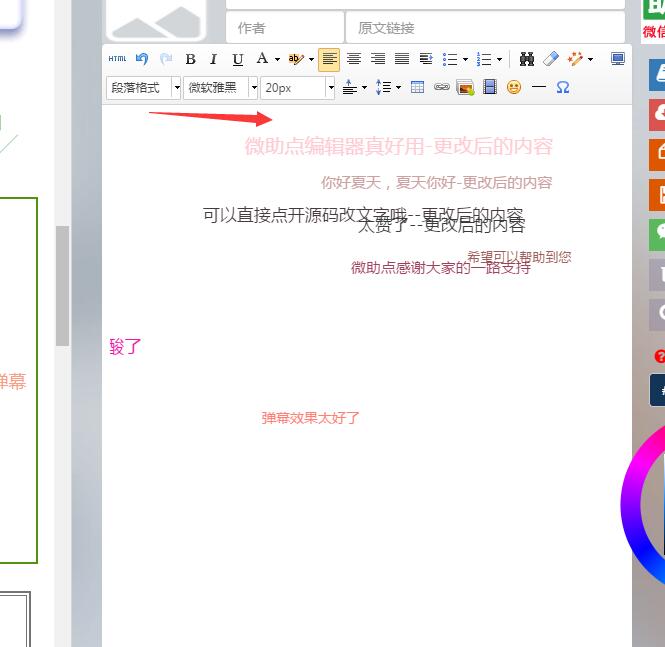Open HTML source code view
Viewport: 665px width, 647px height.
pyautogui.click(x=117, y=59)
